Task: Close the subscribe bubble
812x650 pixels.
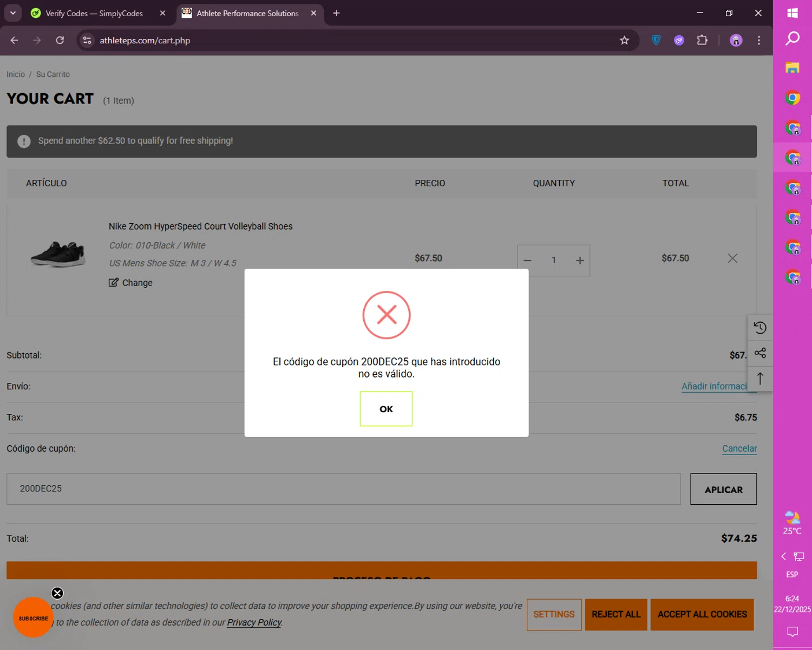Action: click(x=57, y=593)
